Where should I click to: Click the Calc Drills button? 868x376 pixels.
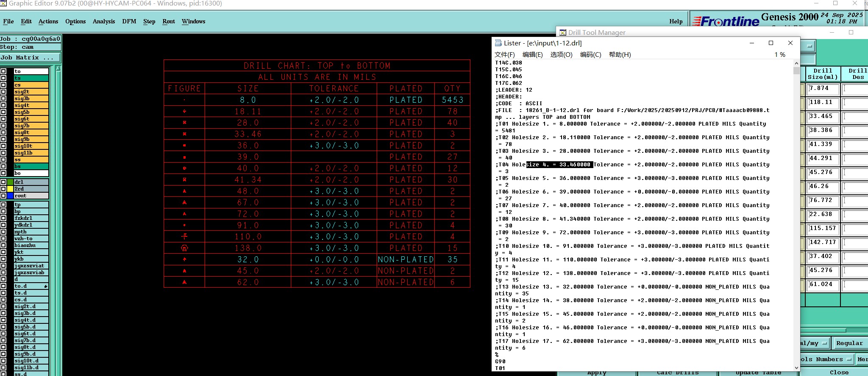click(x=677, y=373)
